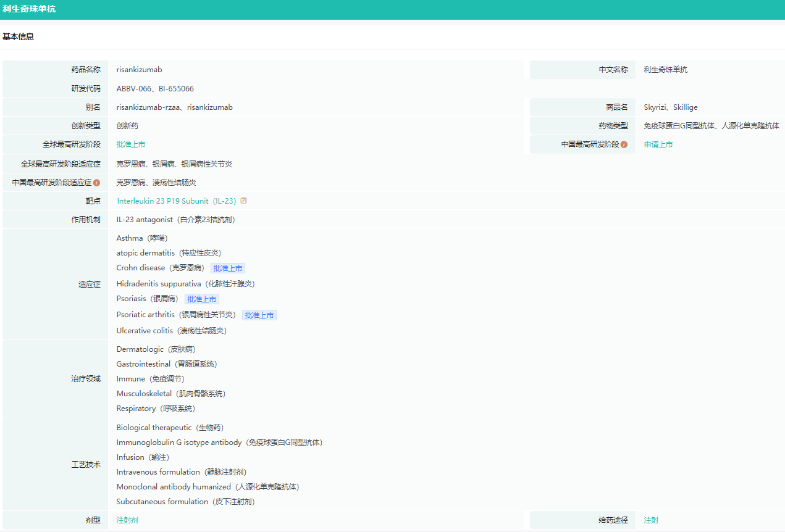
Task: Click 克罗恩病、溃疡性结肠炎 China indication text
Action: pyautogui.click(x=156, y=183)
